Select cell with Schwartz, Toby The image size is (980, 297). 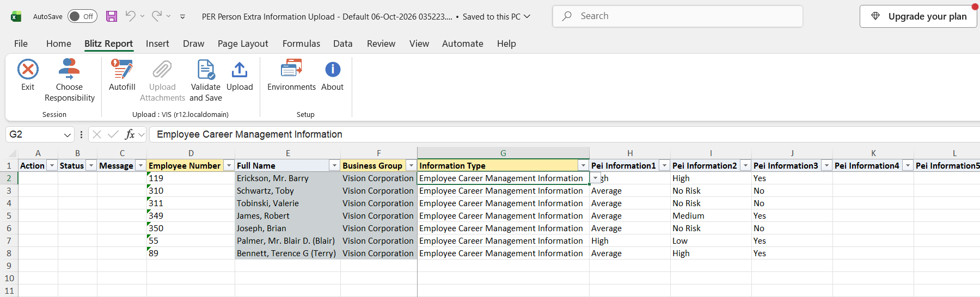click(x=287, y=190)
